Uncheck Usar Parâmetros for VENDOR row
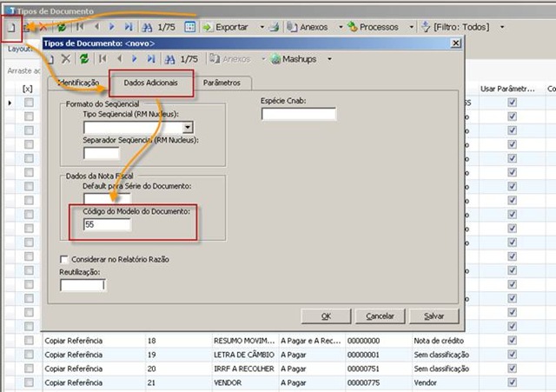 tap(512, 382)
